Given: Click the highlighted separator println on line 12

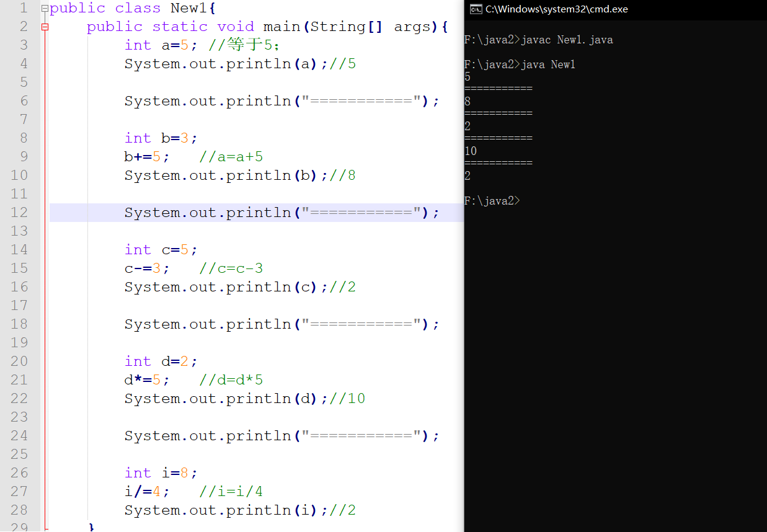Looking at the screenshot, I should 282,213.
